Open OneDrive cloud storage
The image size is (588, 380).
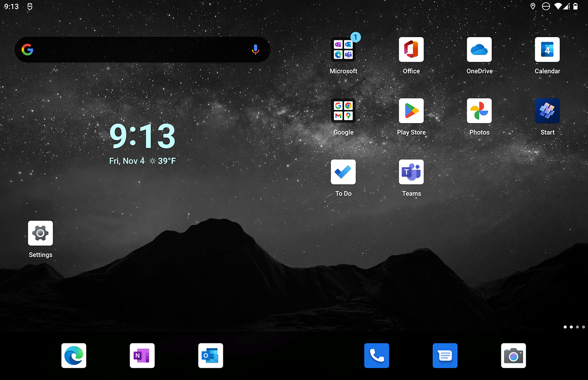(x=479, y=50)
